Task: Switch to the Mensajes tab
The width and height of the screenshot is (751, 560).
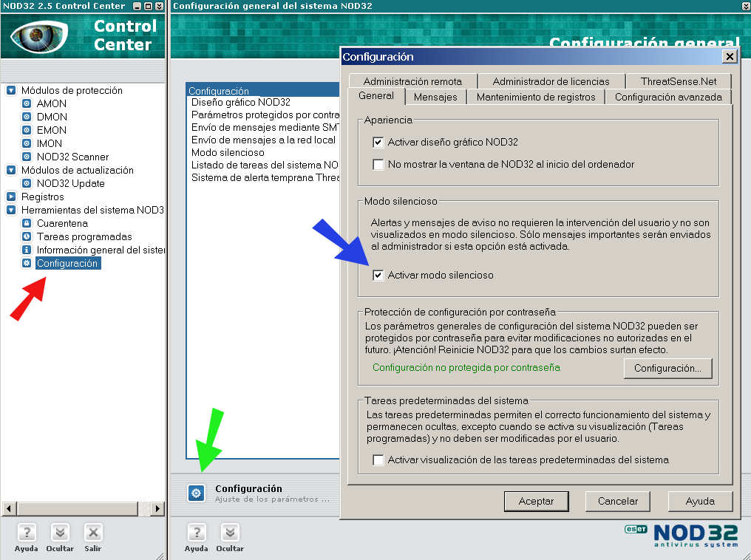Action: click(435, 98)
